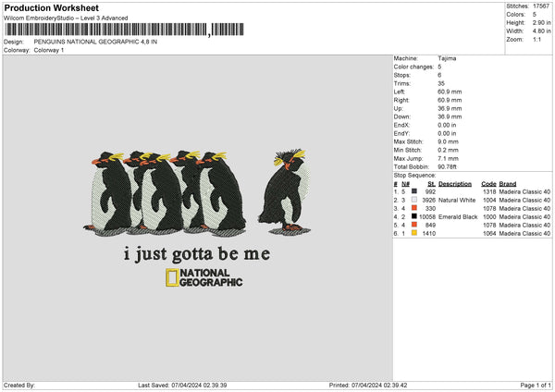Click the 'Description' column header
This screenshot has height=392, width=555.
(455, 184)
